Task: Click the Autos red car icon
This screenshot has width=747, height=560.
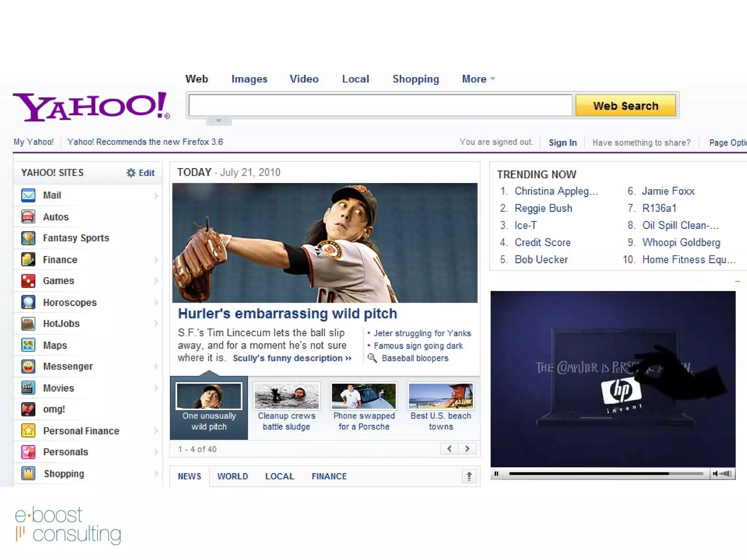Action: pyautogui.click(x=28, y=217)
